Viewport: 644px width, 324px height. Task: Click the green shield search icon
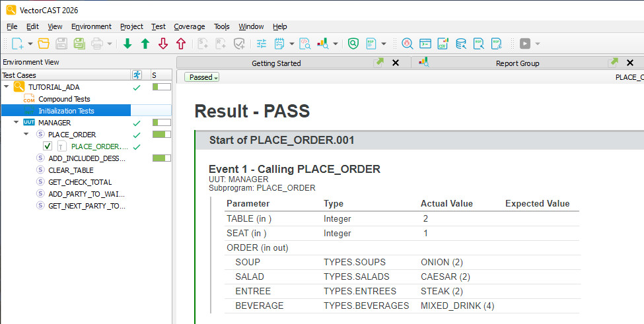point(353,44)
